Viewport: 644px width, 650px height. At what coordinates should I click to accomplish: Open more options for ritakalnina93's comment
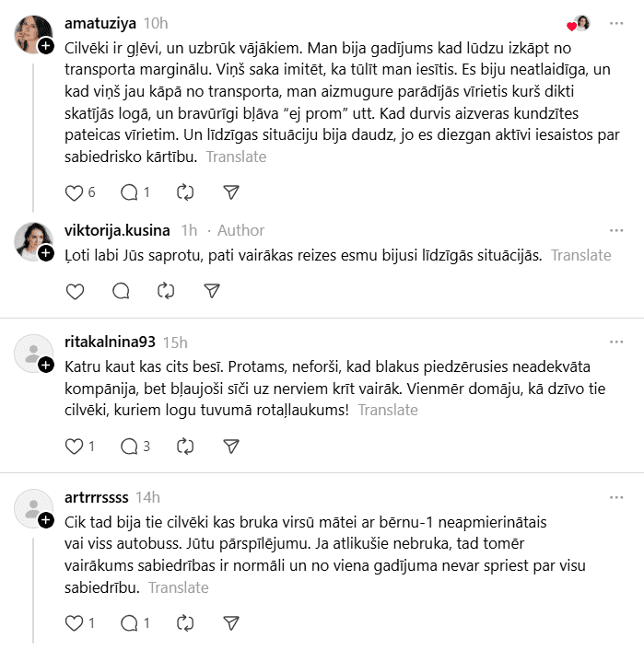pos(616,342)
